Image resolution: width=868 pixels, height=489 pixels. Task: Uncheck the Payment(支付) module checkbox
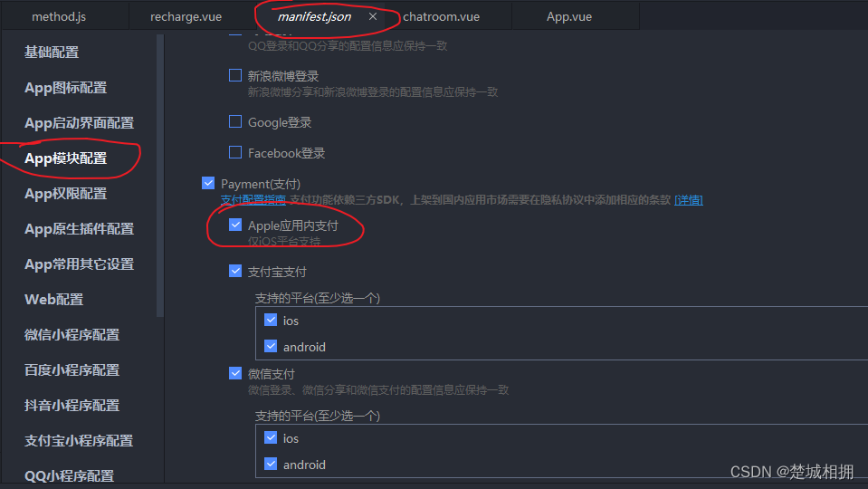click(208, 183)
